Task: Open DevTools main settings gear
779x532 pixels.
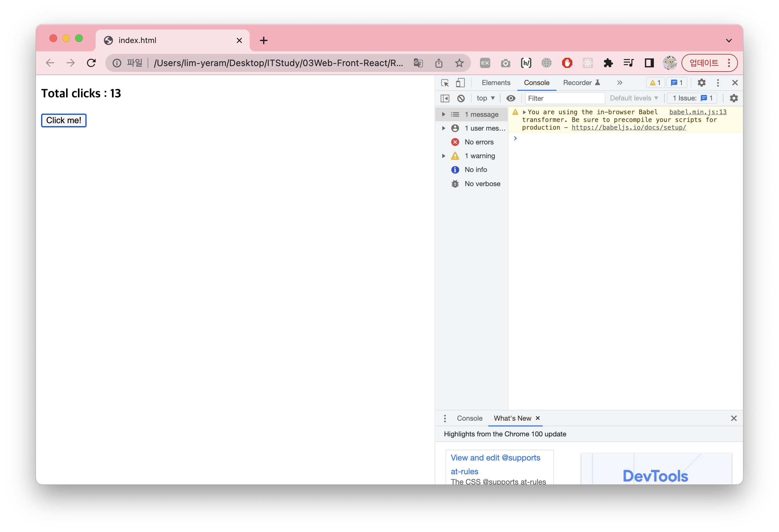Action: [701, 83]
